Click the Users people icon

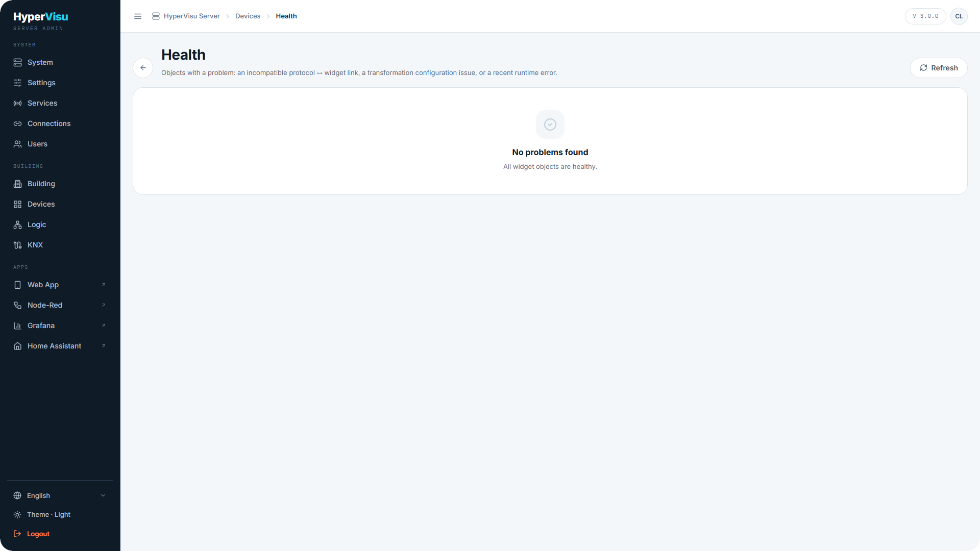17,144
